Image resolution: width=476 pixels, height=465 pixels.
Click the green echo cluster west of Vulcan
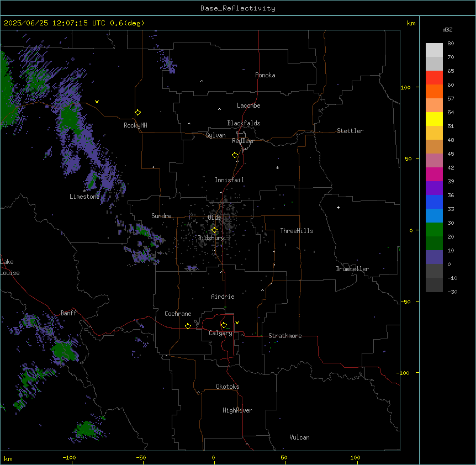87,429
